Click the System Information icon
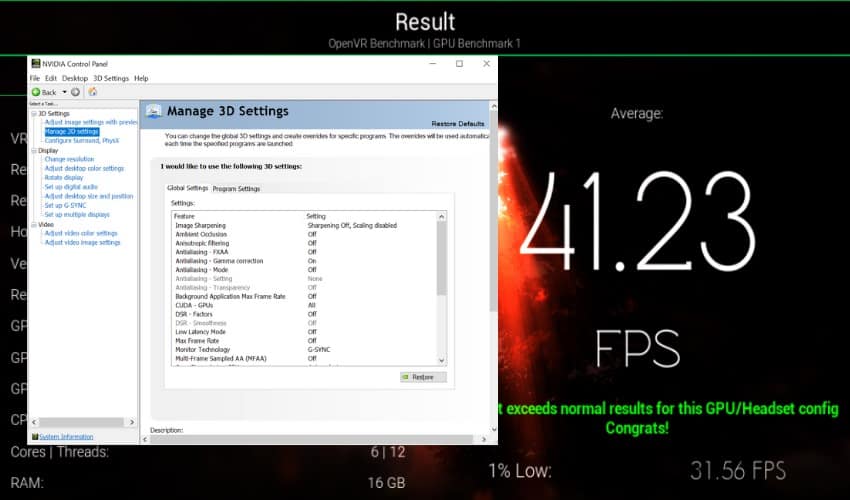Viewport: 850px width, 500px height. pos(35,437)
